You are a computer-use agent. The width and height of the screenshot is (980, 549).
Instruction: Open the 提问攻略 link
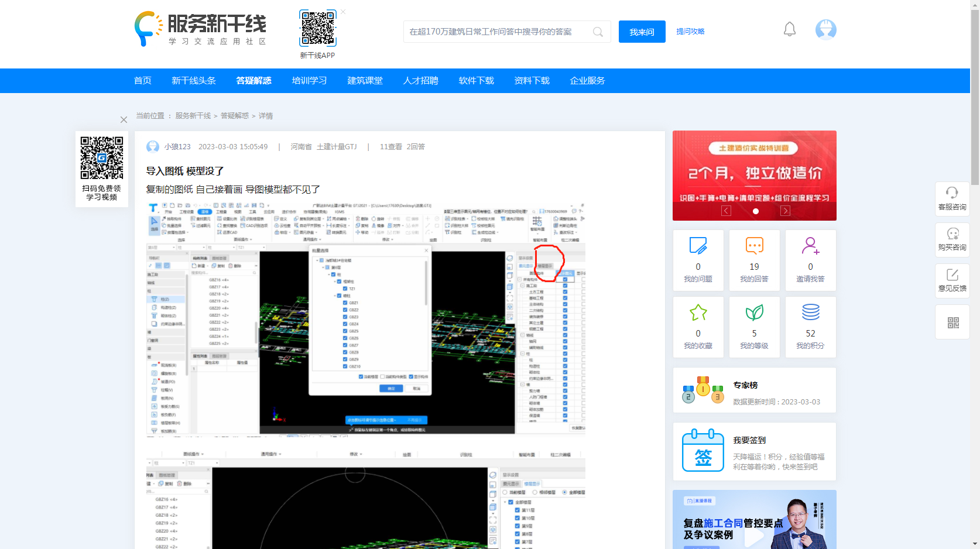click(x=690, y=32)
